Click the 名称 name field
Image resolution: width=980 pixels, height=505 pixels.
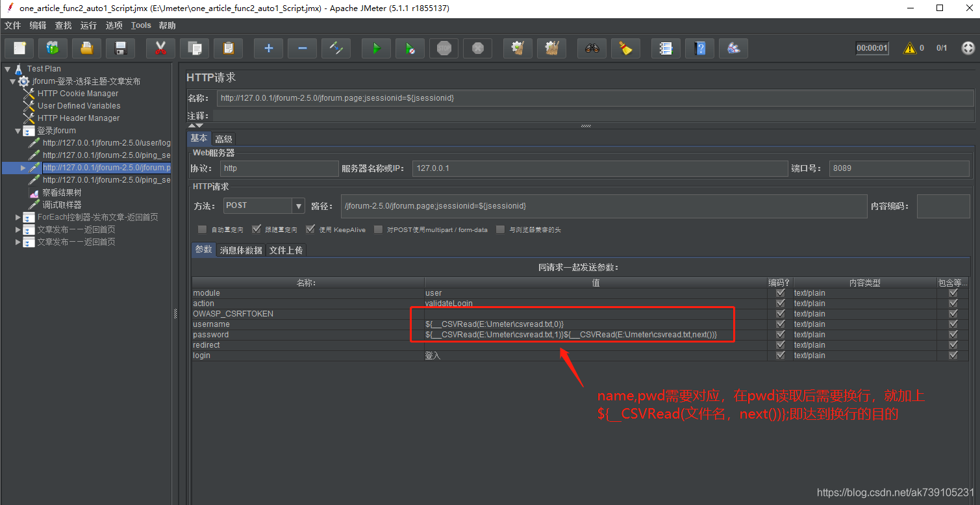[x=596, y=98]
